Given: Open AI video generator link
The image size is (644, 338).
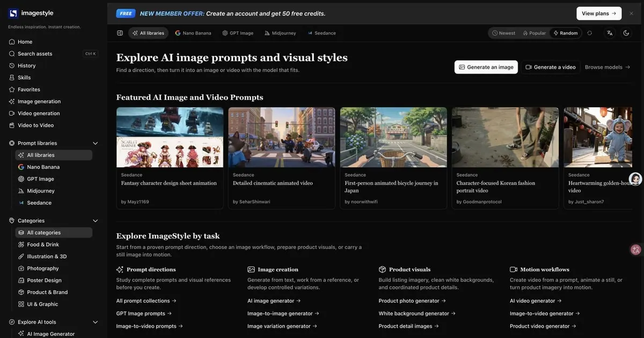Looking at the screenshot, I should click(536, 301).
